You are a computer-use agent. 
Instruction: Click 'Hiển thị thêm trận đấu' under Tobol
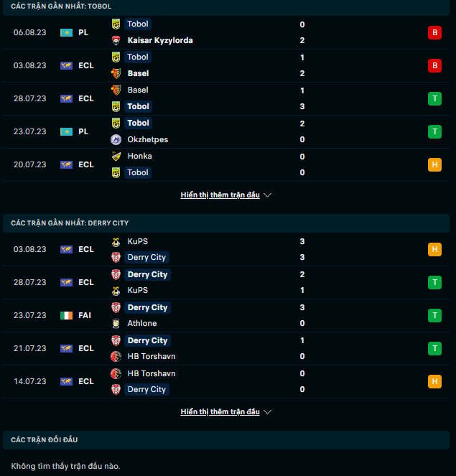click(220, 195)
